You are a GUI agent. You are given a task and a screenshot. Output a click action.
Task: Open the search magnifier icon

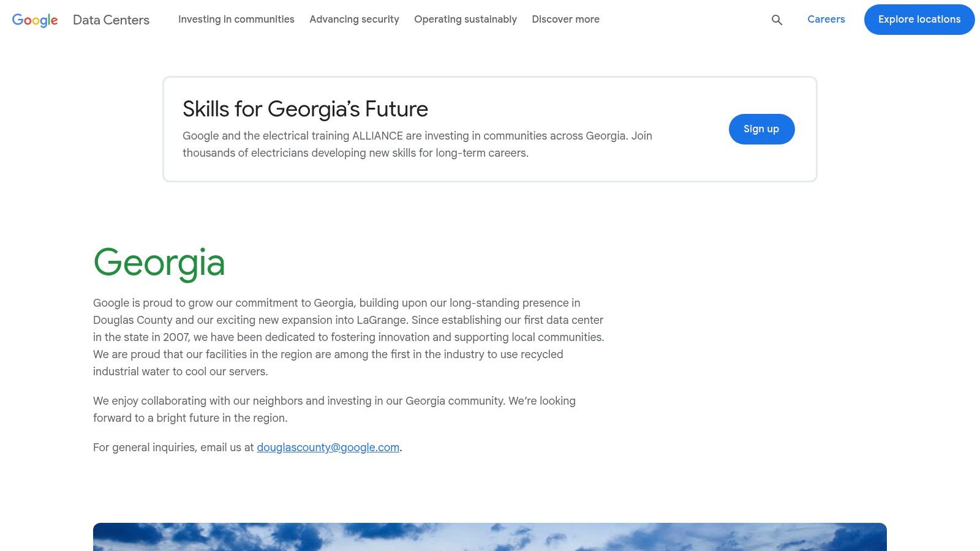[777, 20]
